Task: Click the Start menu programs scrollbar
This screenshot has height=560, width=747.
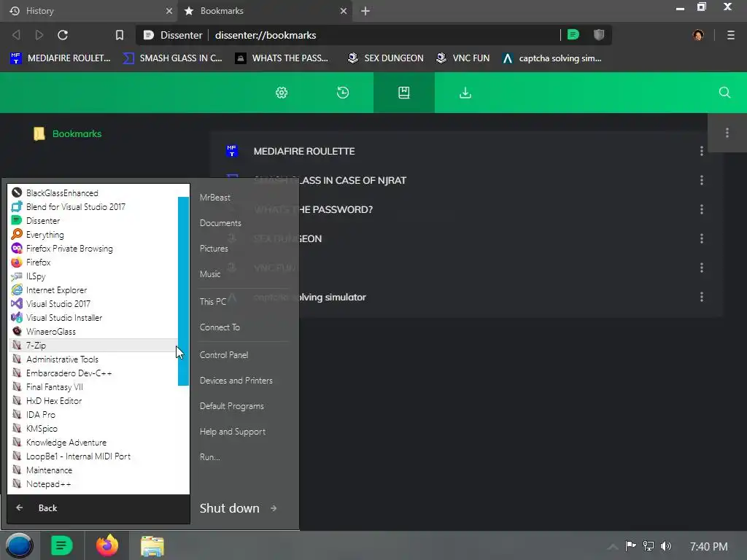Action: pos(183,291)
